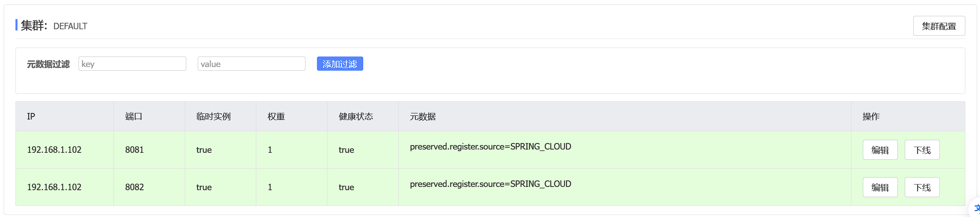
Task: Click the metadata text in the 8081 row
Action: [490, 147]
